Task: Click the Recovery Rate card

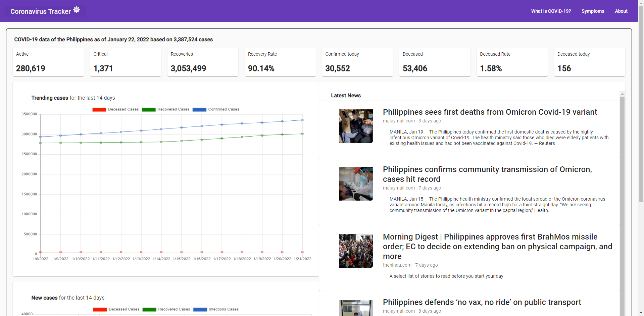Action: tap(280, 62)
